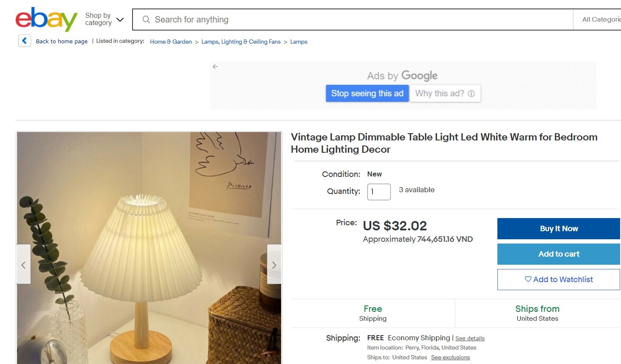621x364 pixels.
Task: Open the info icon next to Why this ad
Action: [x=471, y=93]
